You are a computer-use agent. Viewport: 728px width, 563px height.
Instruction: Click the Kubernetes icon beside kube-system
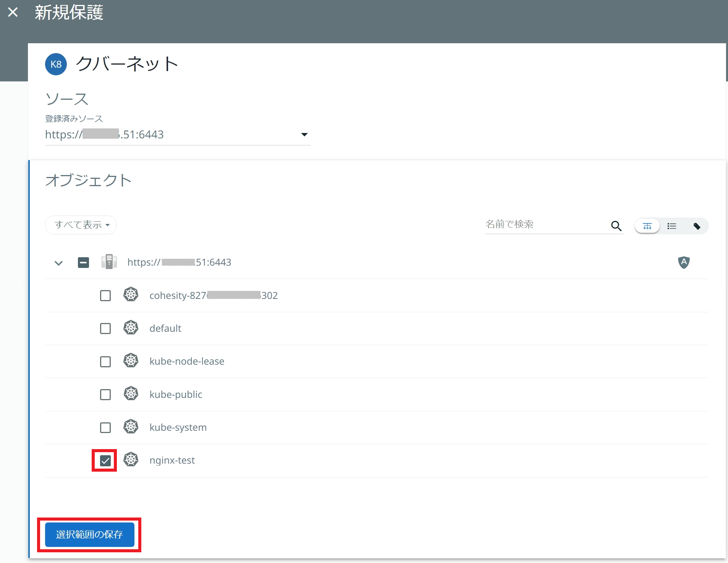pyautogui.click(x=131, y=427)
